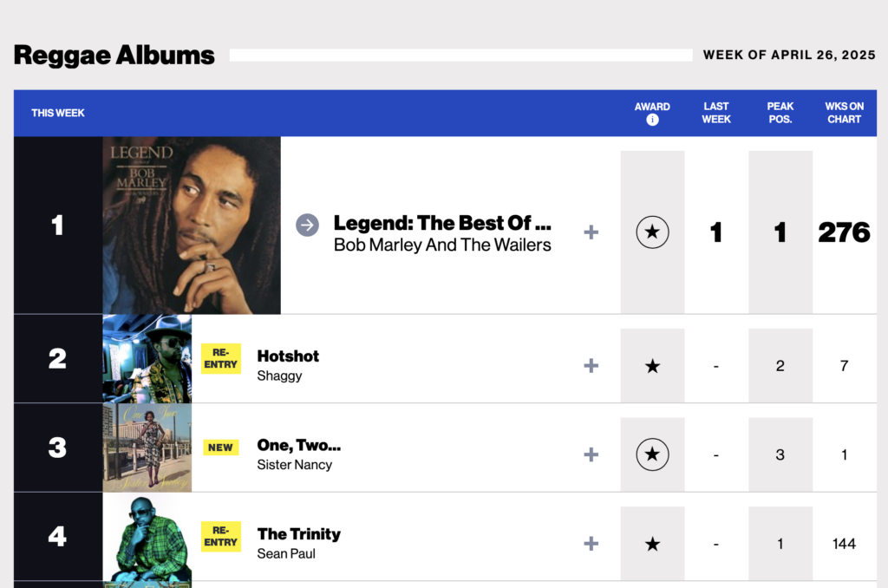Select the circled star award for Legend
Image resolution: width=888 pixels, height=588 pixels.
pos(652,232)
